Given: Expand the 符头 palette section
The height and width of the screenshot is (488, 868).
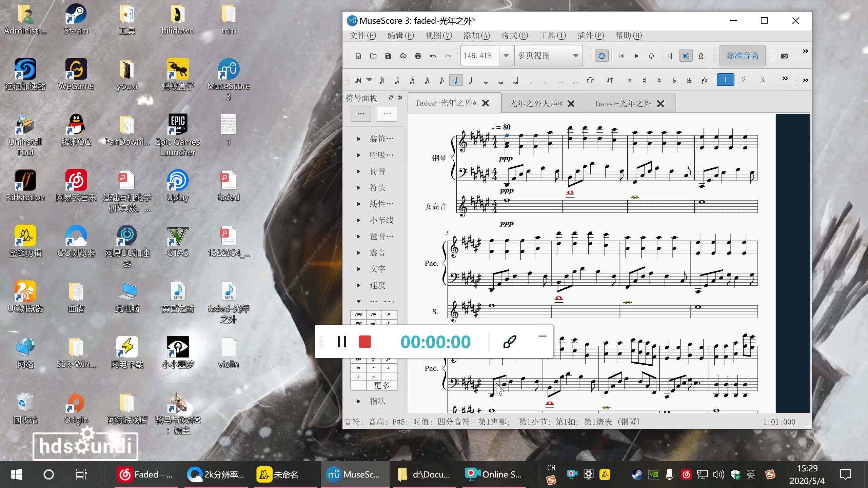Looking at the screenshot, I should 358,188.
